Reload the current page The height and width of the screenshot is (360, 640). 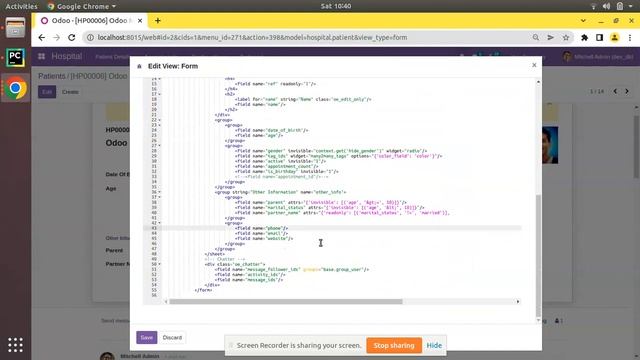[x=71, y=37]
